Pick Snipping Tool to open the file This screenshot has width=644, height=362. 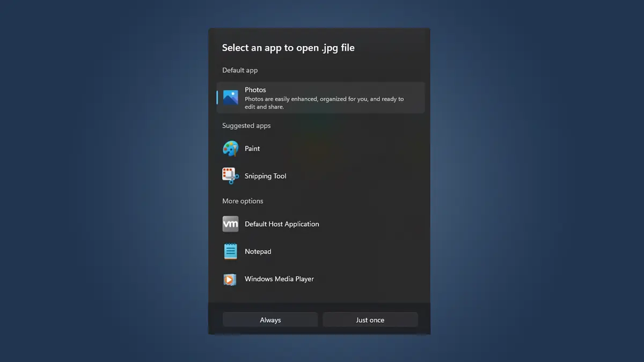pyautogui.click(x=266, y=176)
